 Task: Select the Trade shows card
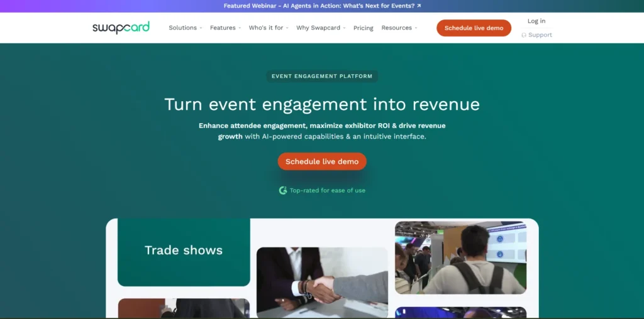[184, 252]
